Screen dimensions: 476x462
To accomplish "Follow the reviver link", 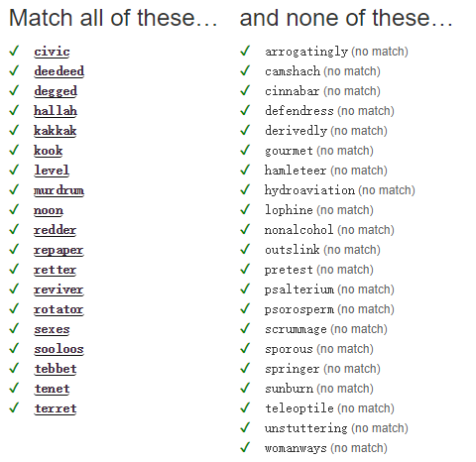I will [x=59, y=289].
